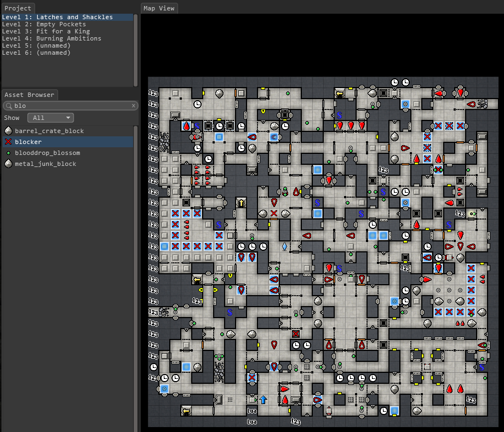Select Level 5 (unnamed) in project list
The width and height of the screenshot is (504, 432).
click(x=36, y=45)
